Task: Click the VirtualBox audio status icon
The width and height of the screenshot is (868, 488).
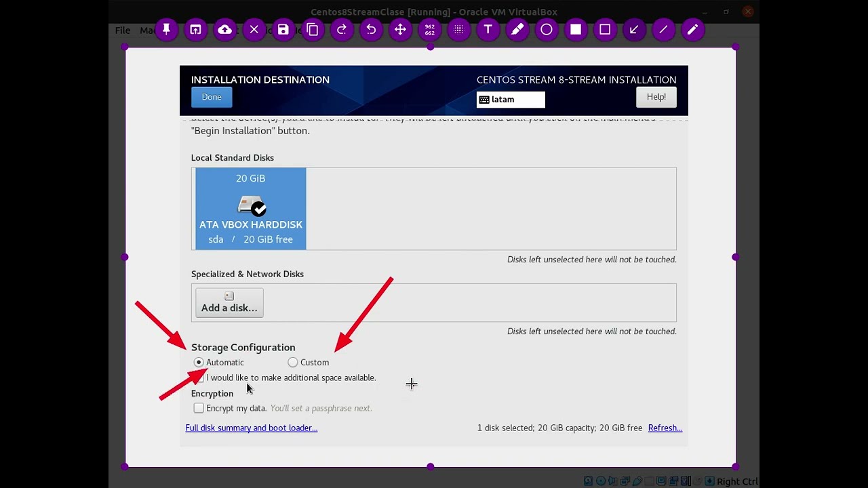Action: coord(612,481)
